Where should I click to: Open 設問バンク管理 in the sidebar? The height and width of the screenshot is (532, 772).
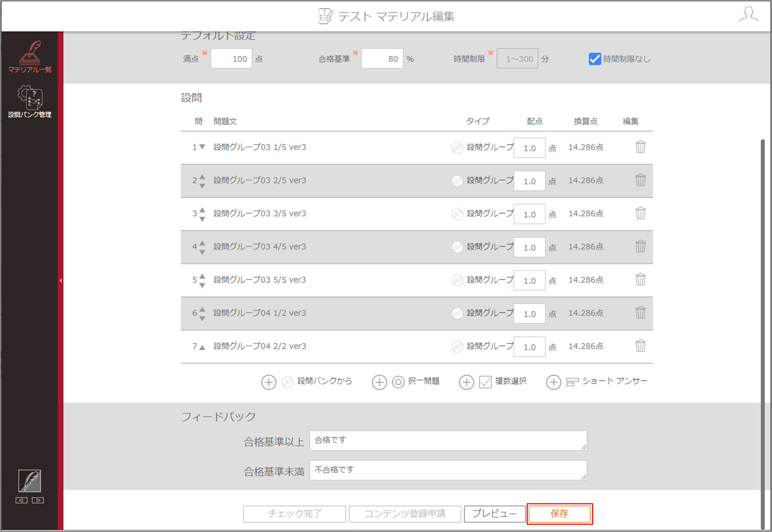tap(30, 101)
